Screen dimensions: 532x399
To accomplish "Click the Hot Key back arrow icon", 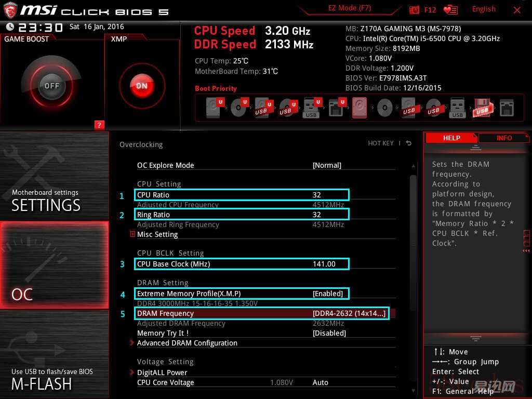I will pos(409,143).
